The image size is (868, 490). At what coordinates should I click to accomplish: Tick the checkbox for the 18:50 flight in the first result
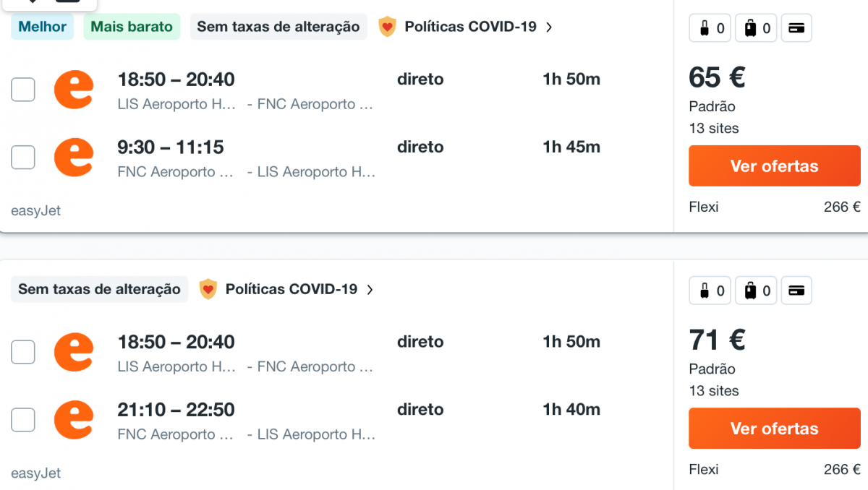(x=23, y=90)
